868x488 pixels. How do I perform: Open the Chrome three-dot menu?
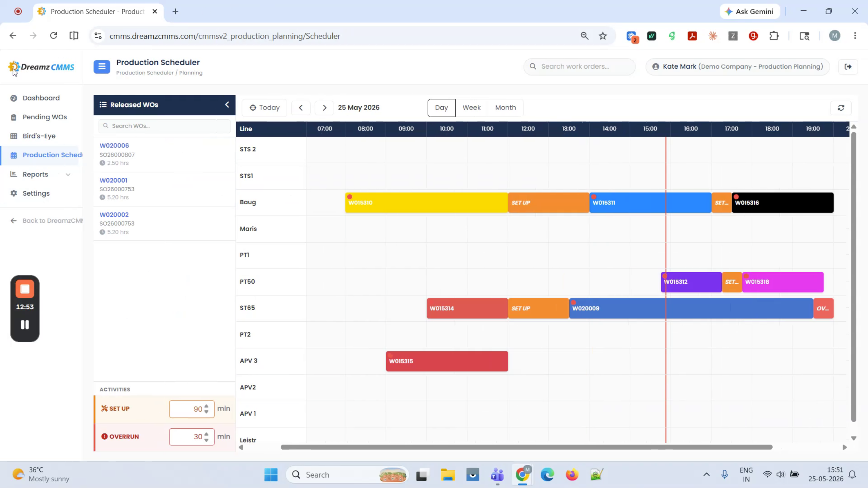[855, 36]
